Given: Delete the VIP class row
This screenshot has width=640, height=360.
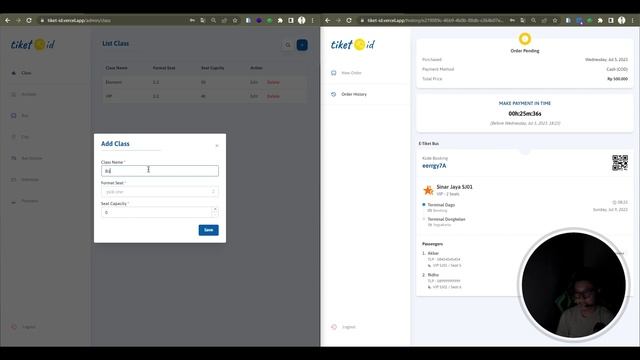Looking at the screenshot, I should (273, 96).
